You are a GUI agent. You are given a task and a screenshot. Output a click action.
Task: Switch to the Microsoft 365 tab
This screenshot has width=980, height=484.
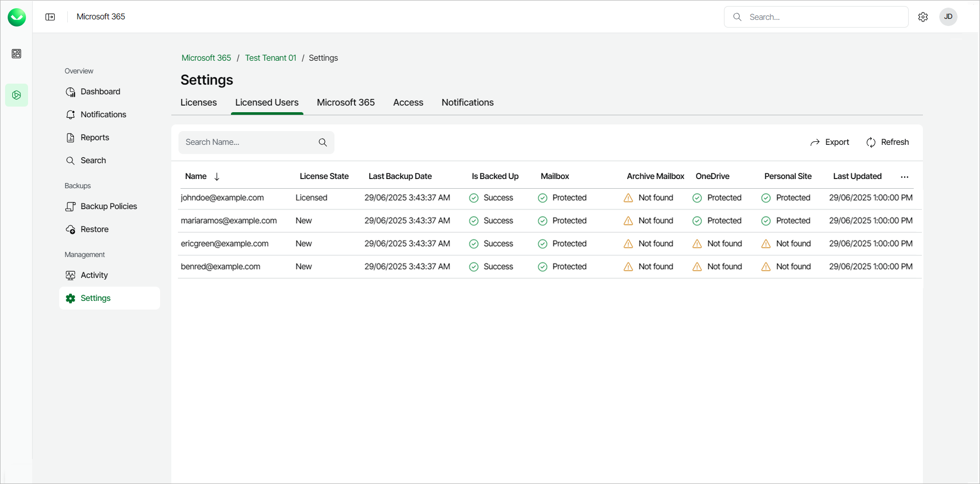pos(346,103)
